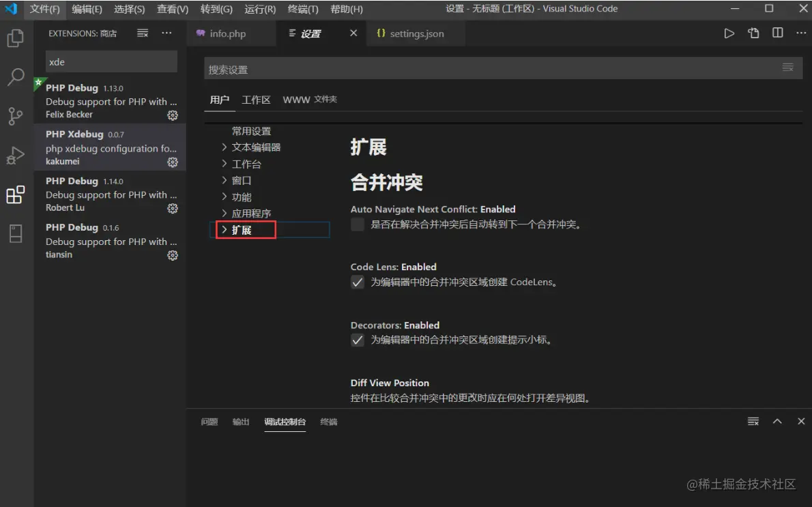Open the Source Control view
Image resolution: width=812 pixels, height=507 pixels.
click(16, 116)
